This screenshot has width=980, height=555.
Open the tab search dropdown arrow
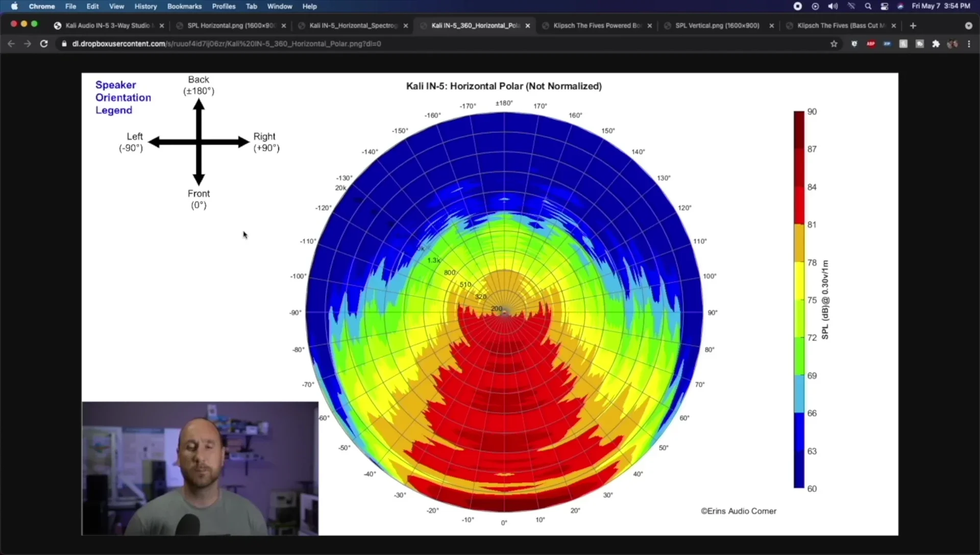click(x=968, y=26)
